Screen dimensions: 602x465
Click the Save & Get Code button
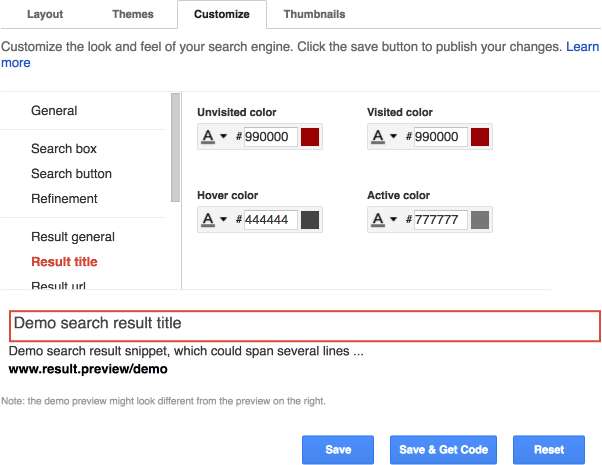(x=443, y=450)
